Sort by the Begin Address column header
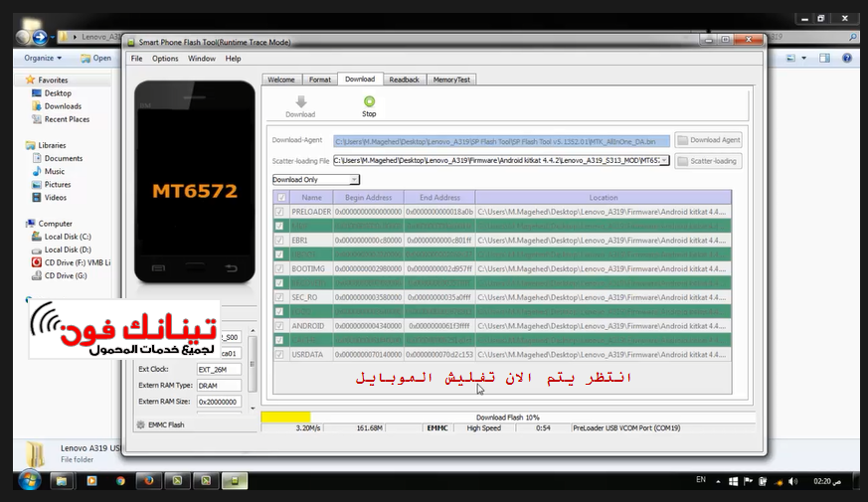The width and height of the screenshot is (868, 502). coord(368,197)
